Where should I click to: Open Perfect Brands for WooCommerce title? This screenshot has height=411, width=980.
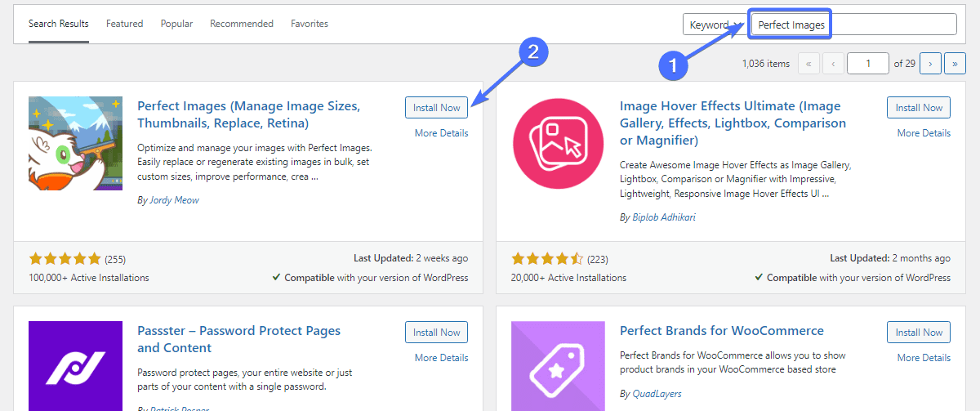(722, 331)
